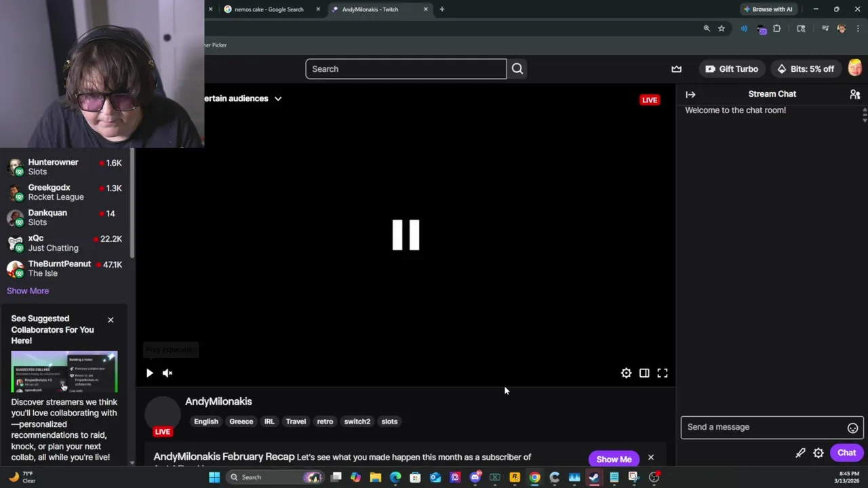Click the Show Me recap button
Screen dimensions: 868x488
coord(614,460)
